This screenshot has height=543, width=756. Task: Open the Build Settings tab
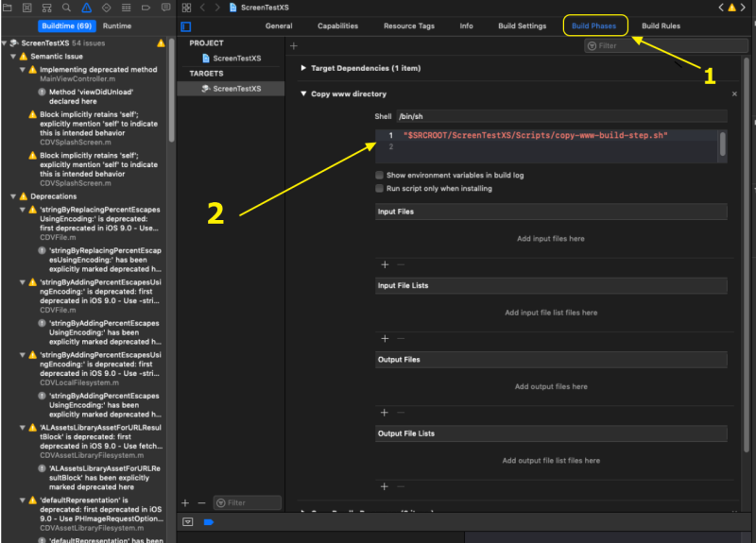pos(523,26)
